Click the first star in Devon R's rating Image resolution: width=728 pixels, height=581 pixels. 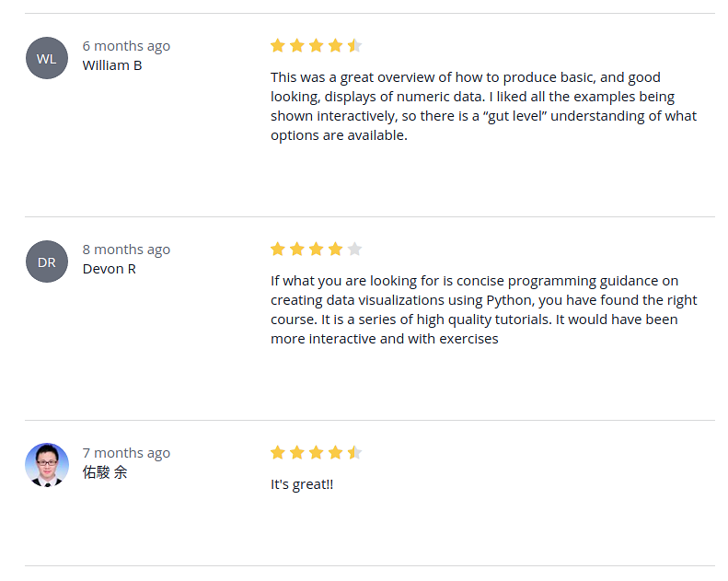[278, 249]
